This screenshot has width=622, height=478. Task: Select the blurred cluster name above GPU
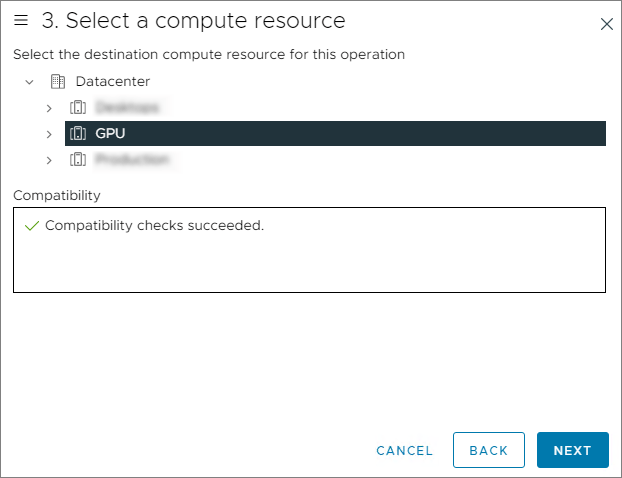tap(127, 107)
